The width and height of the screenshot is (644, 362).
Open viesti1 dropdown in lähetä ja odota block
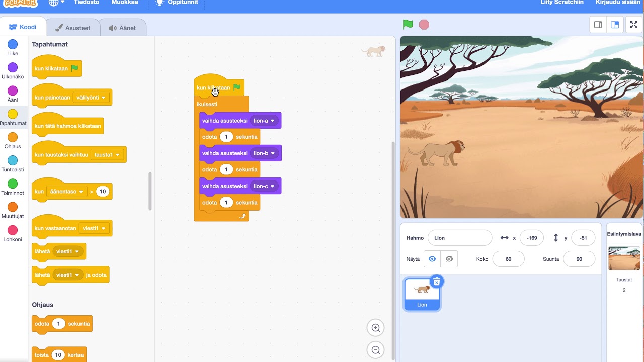tap(68, 275)
